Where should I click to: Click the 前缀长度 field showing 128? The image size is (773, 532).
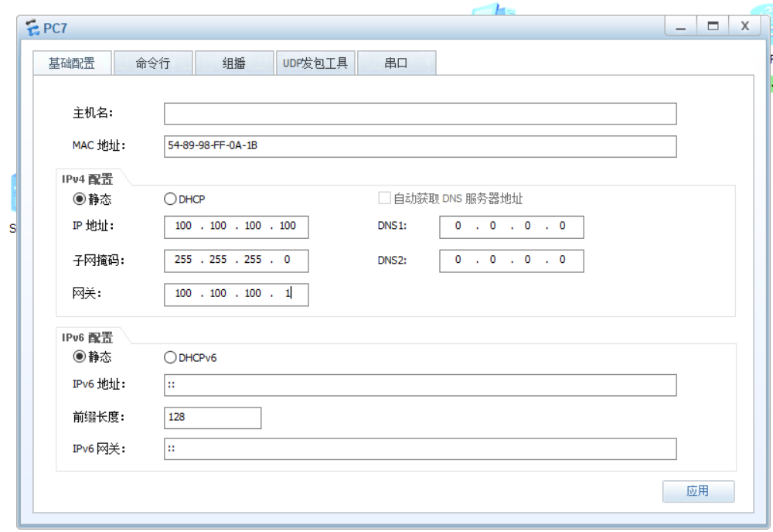click(x=213, y=418)
